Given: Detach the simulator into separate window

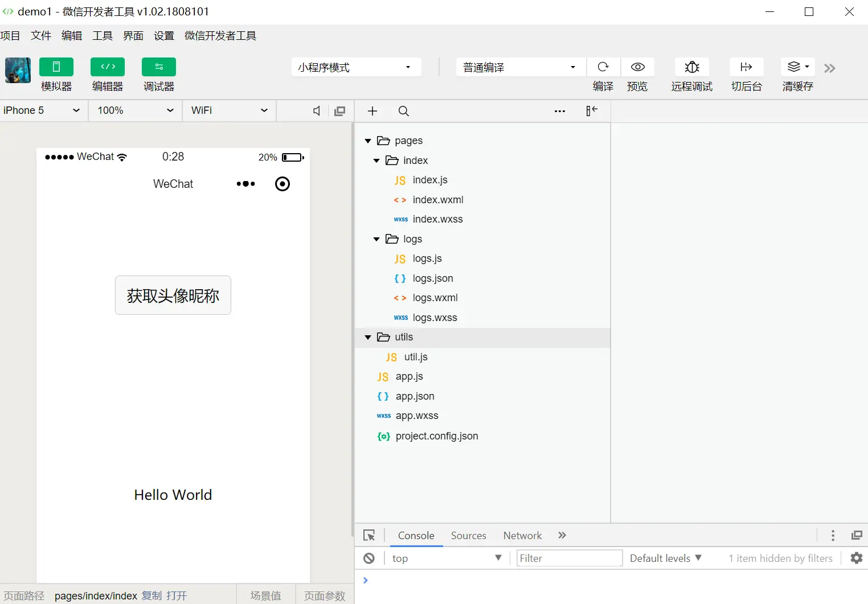Looking at the screenshot, I should [x=340, y=111].
